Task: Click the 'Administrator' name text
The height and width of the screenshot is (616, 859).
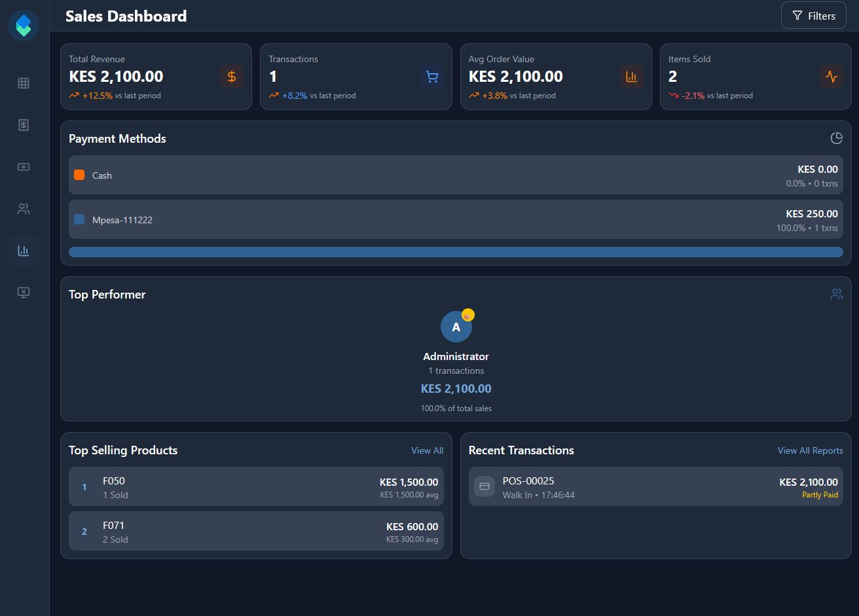Action: coord(456,357)
